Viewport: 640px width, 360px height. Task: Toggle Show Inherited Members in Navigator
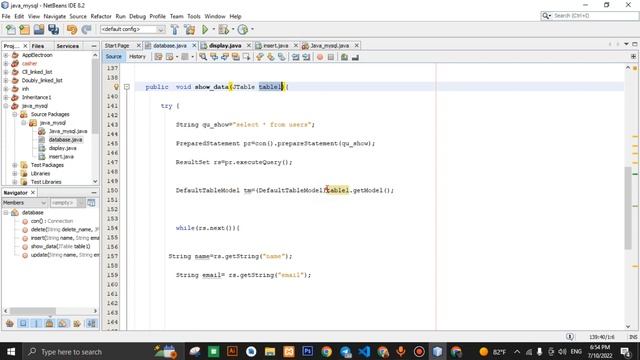click(10, 323)
